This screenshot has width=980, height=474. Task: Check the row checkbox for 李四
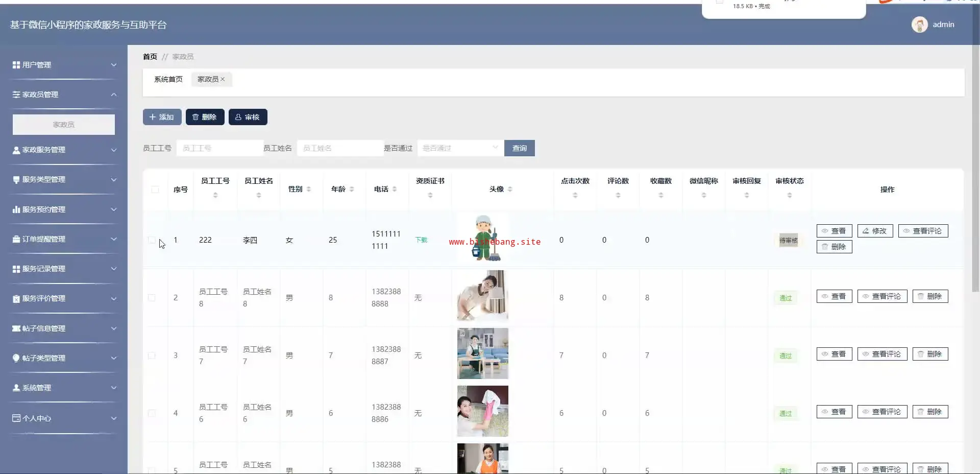coord(152,240)
